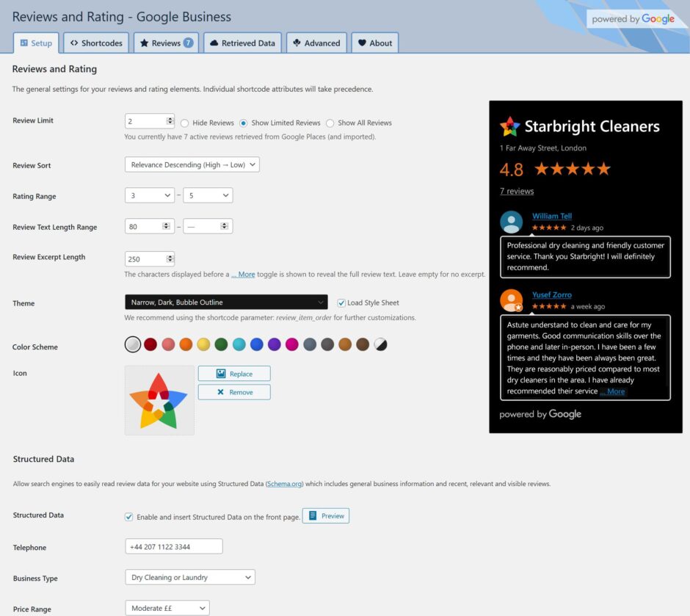
Task: Click the minimum Review Text Length field
Action: 150,226
